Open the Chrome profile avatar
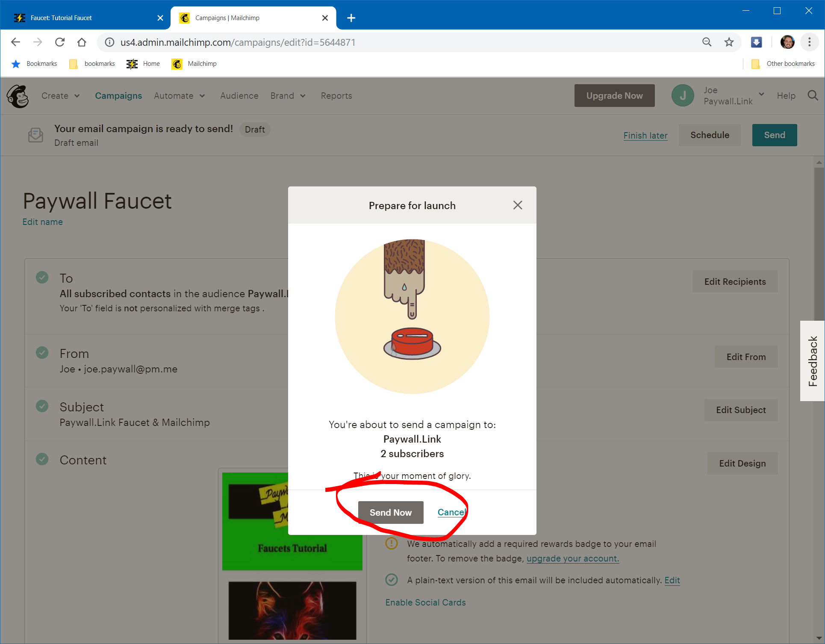Viewport: 825px width, 644px height. 787,42
